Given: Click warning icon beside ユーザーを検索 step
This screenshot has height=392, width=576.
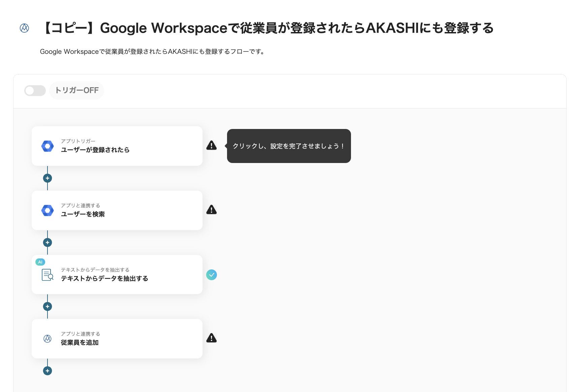Looking at the screenshot, I should click(212, 210).
